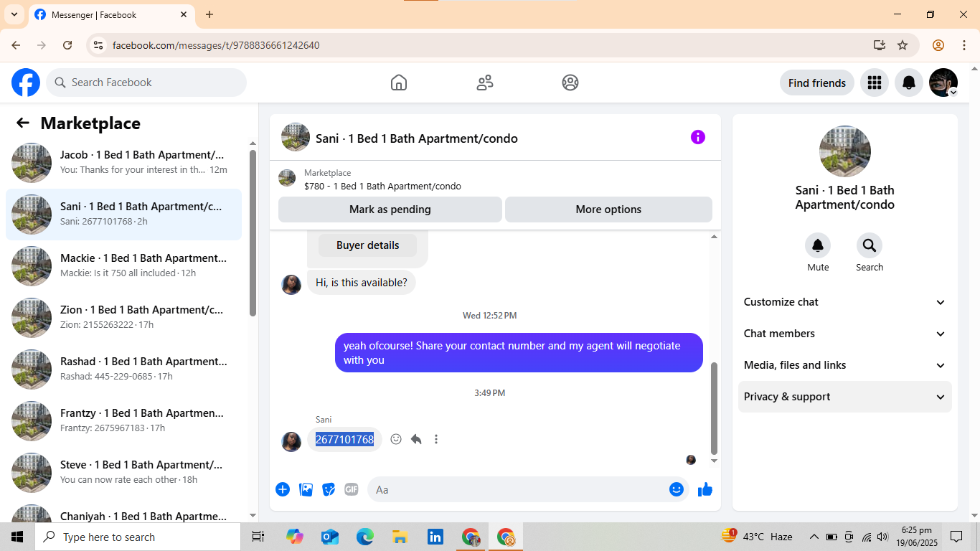Viewport: 980px width, 551px height.
Task: Go back from Marketplace chats list
Action: tap(23, 123)
